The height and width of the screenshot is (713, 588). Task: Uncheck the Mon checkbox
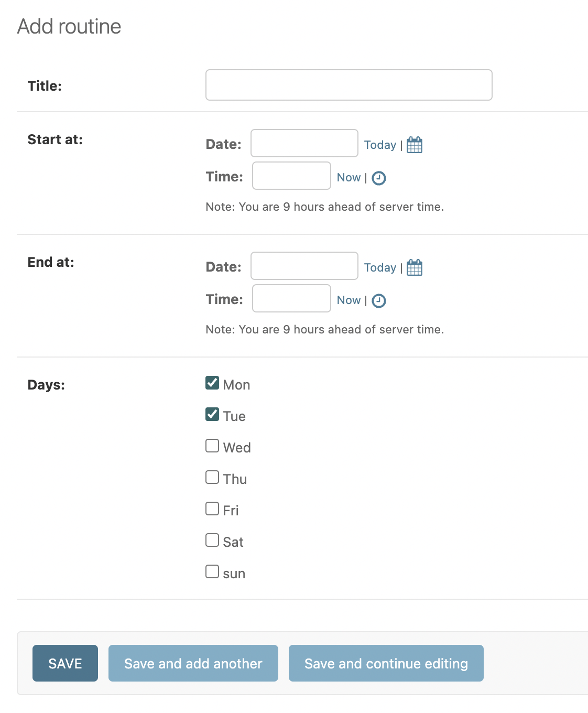(212, 383)
